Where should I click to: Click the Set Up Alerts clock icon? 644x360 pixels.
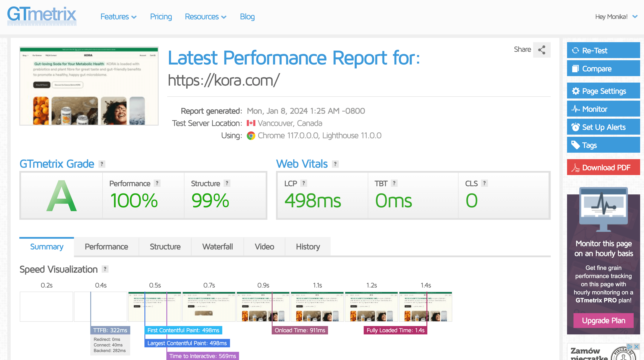tap(575, 127)
